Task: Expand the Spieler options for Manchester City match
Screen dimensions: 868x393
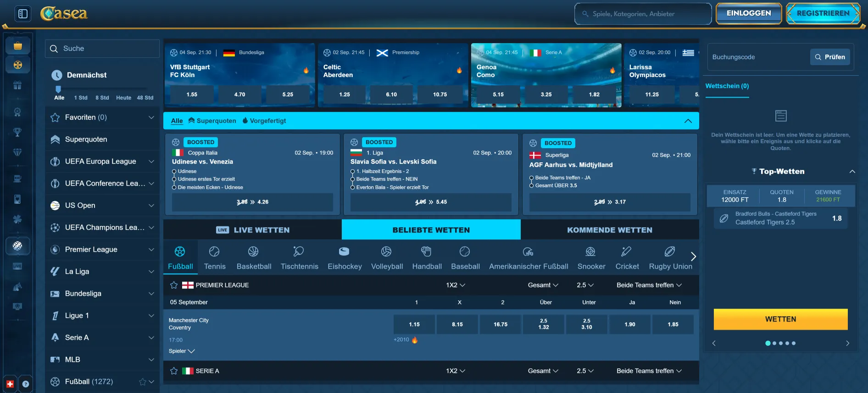Action: (x=182, y=351)
